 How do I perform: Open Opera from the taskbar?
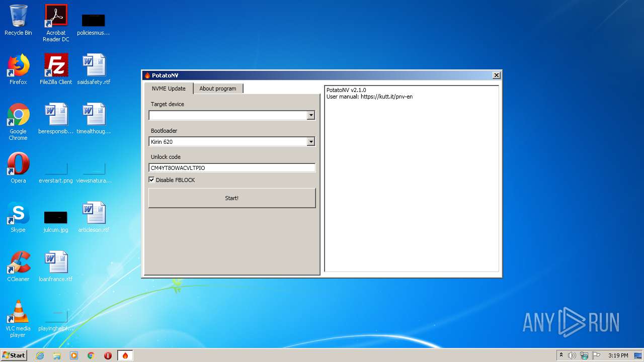[108, 355]
